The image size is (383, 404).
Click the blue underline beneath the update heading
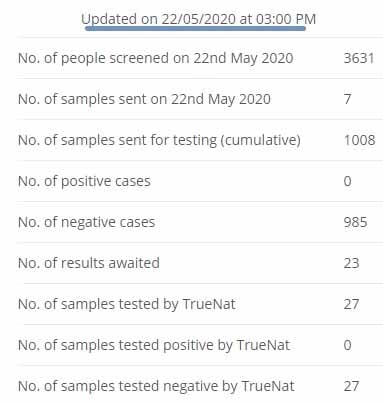coord(195,29)
